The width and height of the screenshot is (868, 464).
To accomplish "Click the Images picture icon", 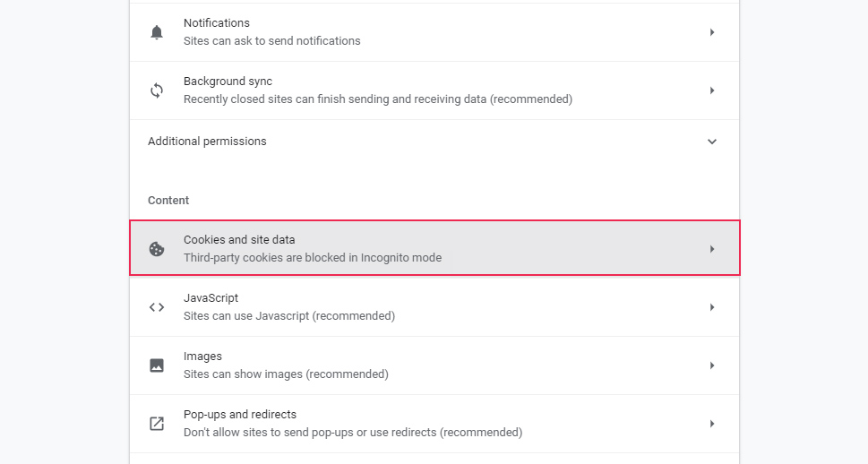I will coord(157,365).
